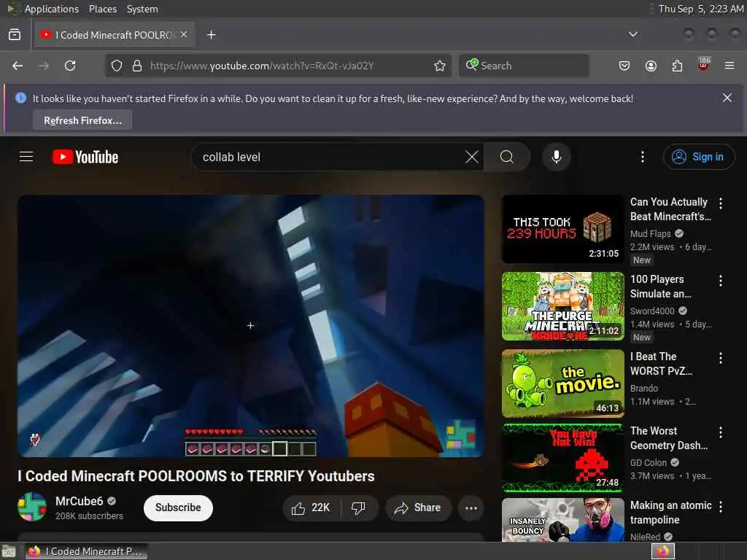Run search with the magnifier button
The height and width of the screenshot is (560, 747).
(x=507, y=157)
